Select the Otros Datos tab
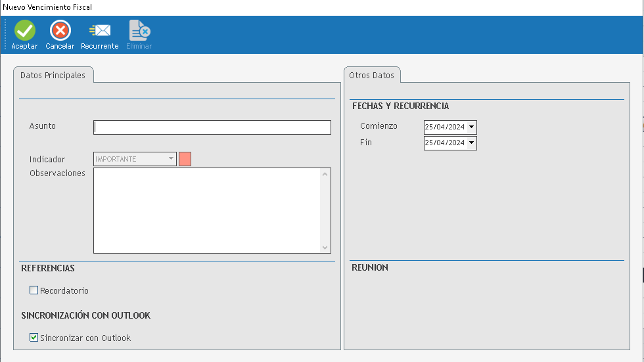Viewport: 644px width, 362px height. (x=372, y=76)
